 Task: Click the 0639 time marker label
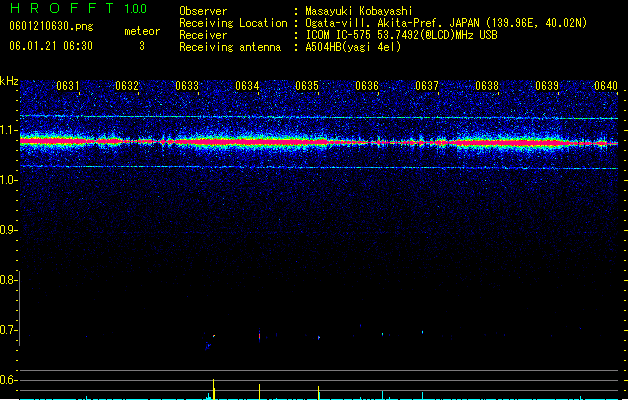pos(547,86)
